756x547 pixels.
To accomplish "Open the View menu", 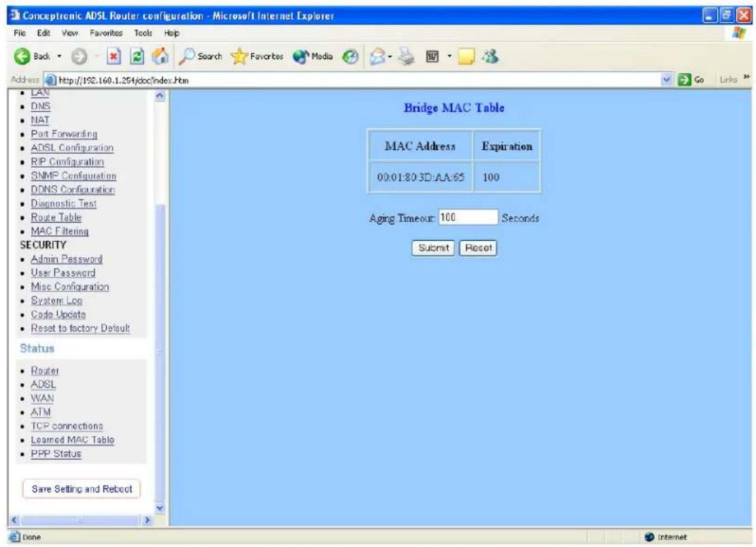I will tap(69, 33).
